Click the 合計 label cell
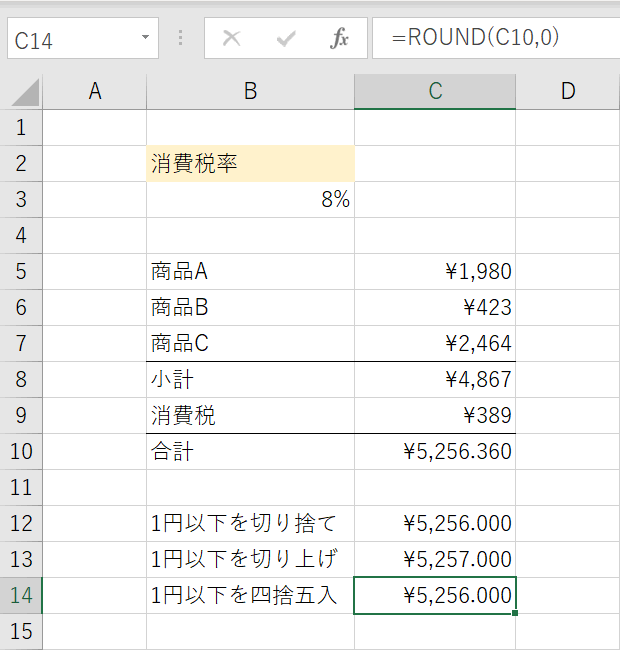Viewport: 620px width, 650px height. coord(250,452)
